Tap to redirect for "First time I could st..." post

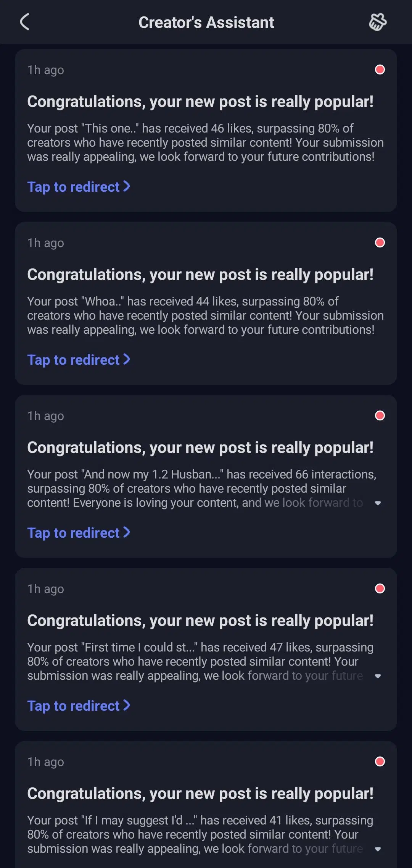pyautogui.click(x=79, y=706)
